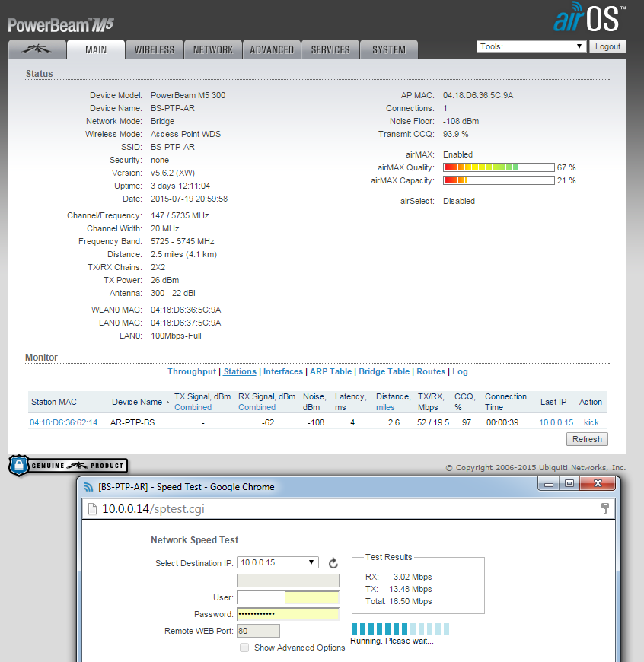
Task: Click the Remote WEB Port field
Action: click(258, 631)
